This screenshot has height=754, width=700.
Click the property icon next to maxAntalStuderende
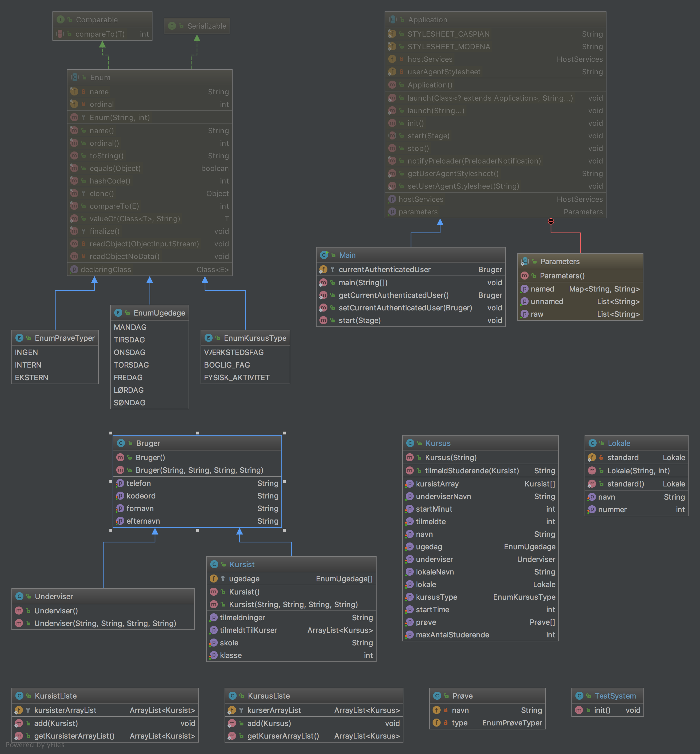coord(409,635)
